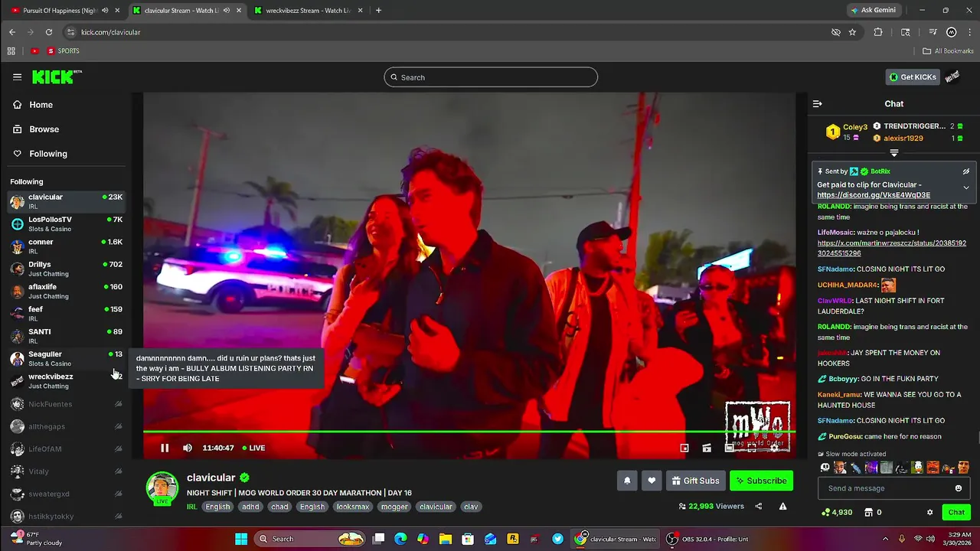Click the KICK logo
Viewport: 980px width, 551px height.
pyautogui.click(x=56, y=77)
